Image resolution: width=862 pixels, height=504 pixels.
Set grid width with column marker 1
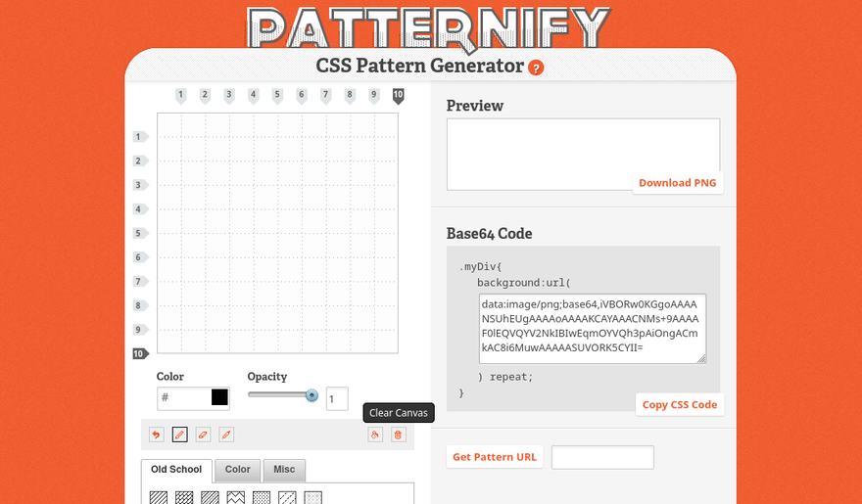[x=181, y=96]
